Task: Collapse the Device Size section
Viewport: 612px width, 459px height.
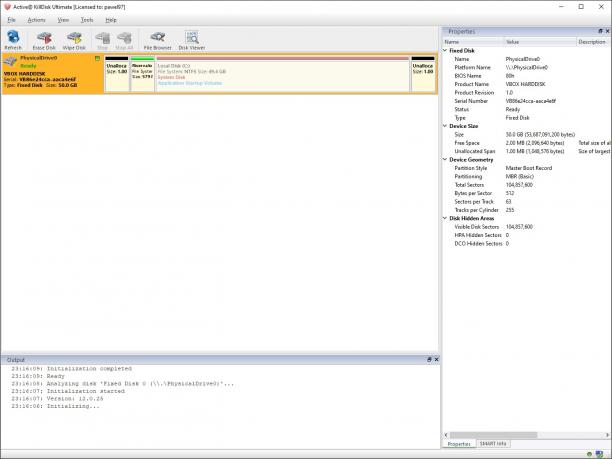Action: click(445, 126)
